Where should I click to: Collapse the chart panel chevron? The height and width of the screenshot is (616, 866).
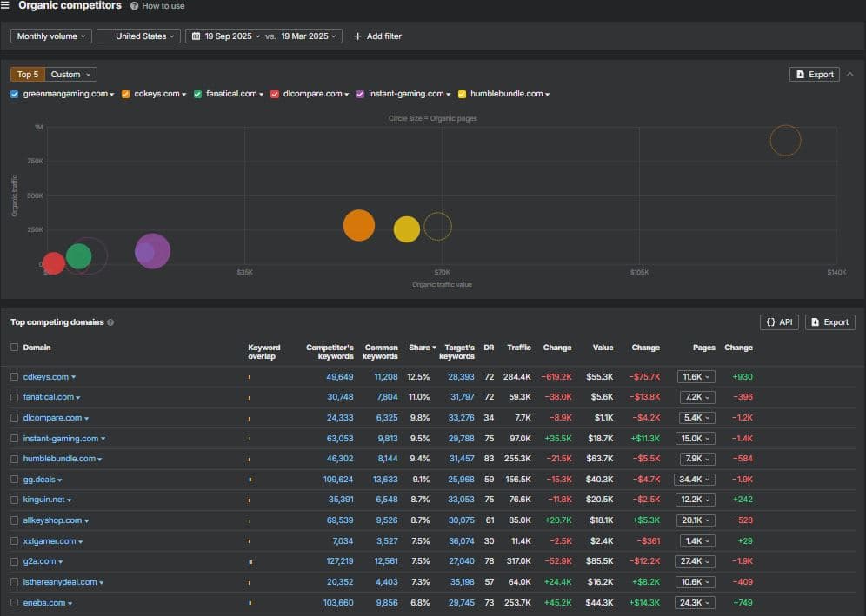[850, 74]
